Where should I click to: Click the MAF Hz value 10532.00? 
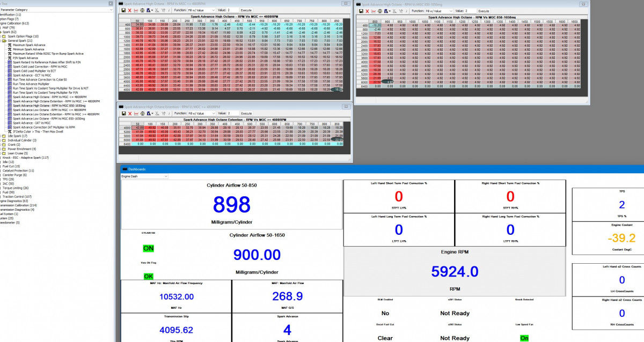click(x=175, y=297)
